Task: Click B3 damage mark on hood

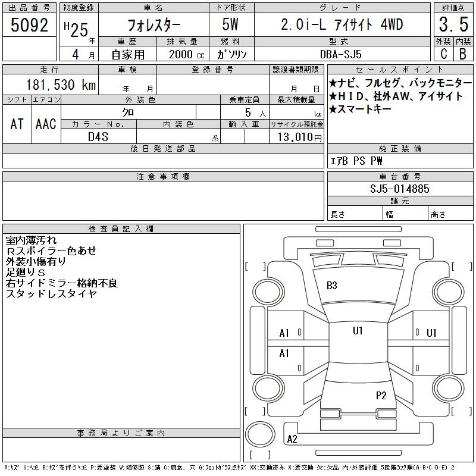Action: pyautogui.click(x=332, y=286)
